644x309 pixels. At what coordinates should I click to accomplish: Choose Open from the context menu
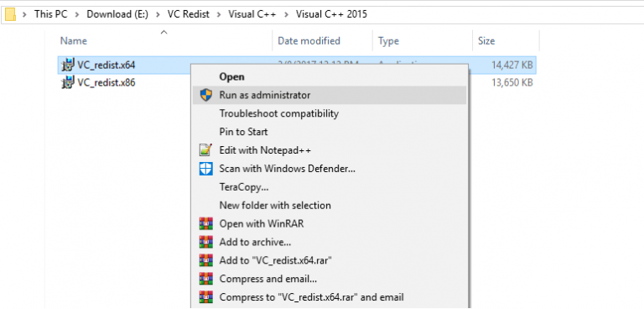click(330, 76)
